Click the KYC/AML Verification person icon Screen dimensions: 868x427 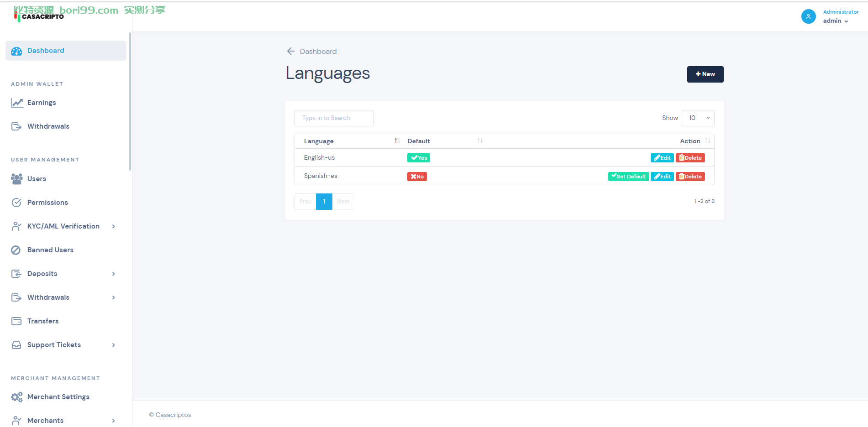click(16, 226)
